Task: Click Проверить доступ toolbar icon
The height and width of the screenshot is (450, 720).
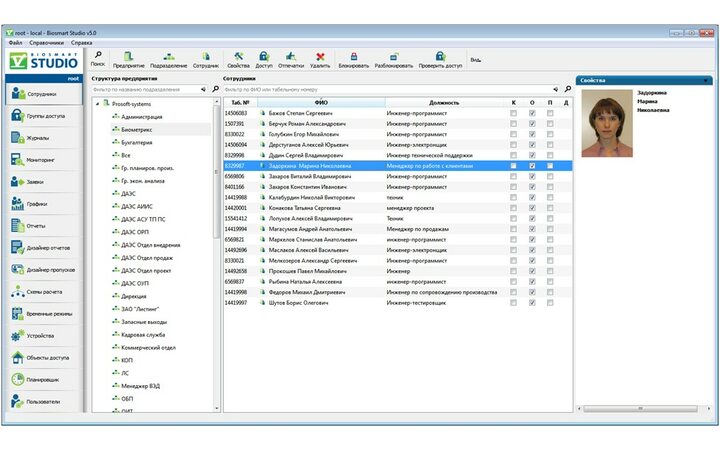Action: 440,57
